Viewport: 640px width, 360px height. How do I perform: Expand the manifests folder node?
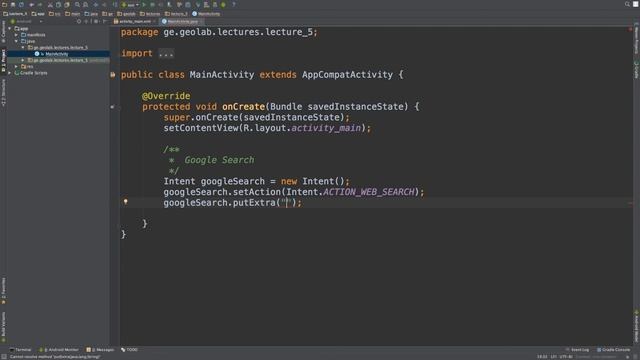pos(16,35)
